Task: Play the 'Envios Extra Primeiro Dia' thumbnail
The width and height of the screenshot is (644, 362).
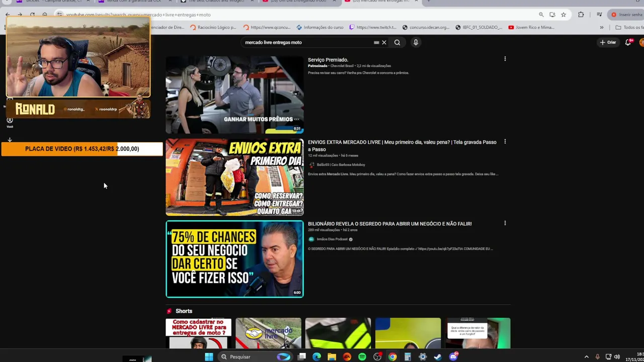Action: (234, 177)
